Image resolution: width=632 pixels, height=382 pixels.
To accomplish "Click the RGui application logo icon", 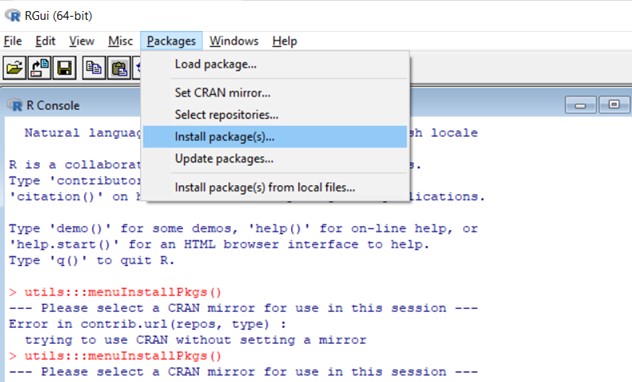I will [x=12, y=15].
